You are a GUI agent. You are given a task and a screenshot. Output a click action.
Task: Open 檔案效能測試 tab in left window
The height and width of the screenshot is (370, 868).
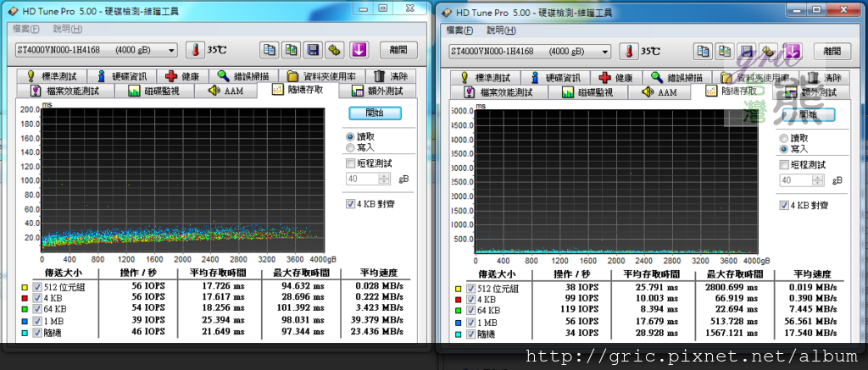(66, 91)
